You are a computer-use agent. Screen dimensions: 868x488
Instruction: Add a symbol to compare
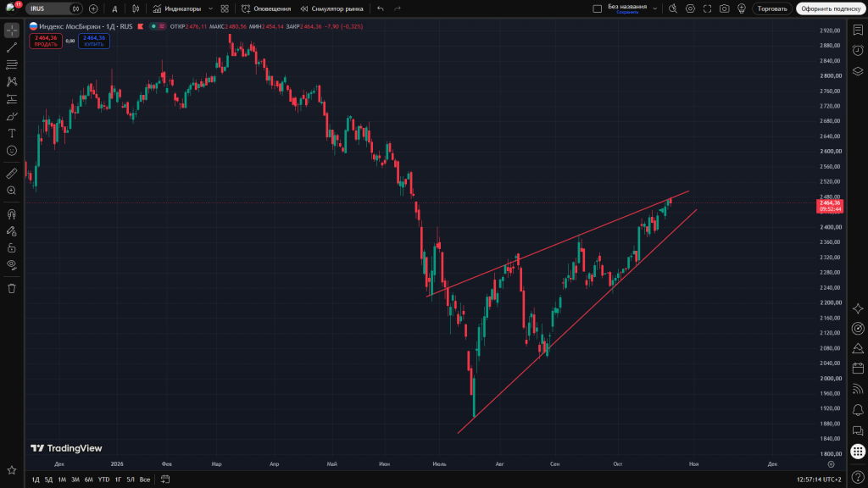coord(93,8)
